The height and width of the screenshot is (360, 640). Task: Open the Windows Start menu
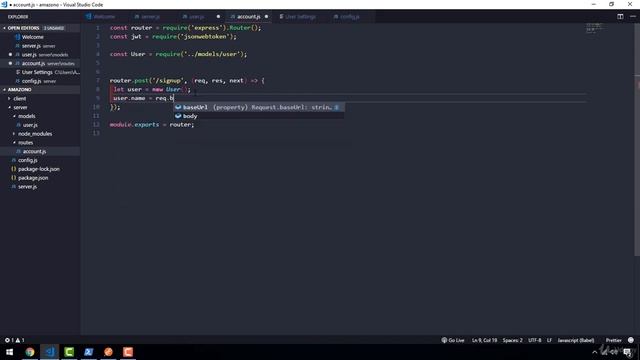(9, 352)
